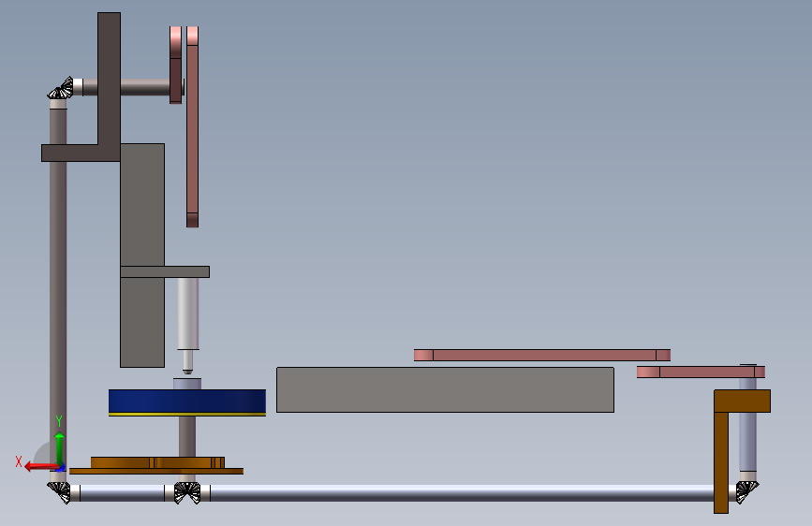Click the top-left bevel gear pair
The height and width of the screenshot is (526, 812).
point(62,89)
